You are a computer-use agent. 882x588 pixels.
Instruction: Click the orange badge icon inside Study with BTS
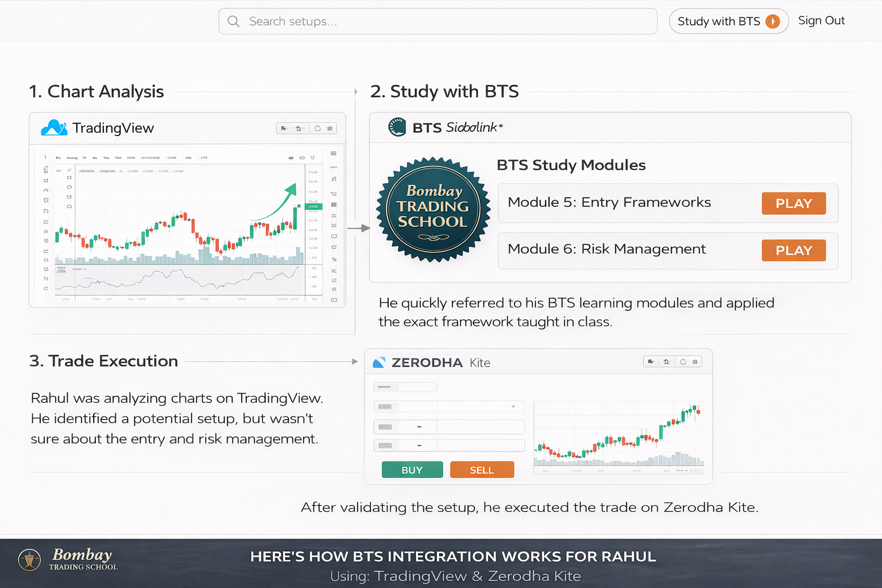coord(773,21)
